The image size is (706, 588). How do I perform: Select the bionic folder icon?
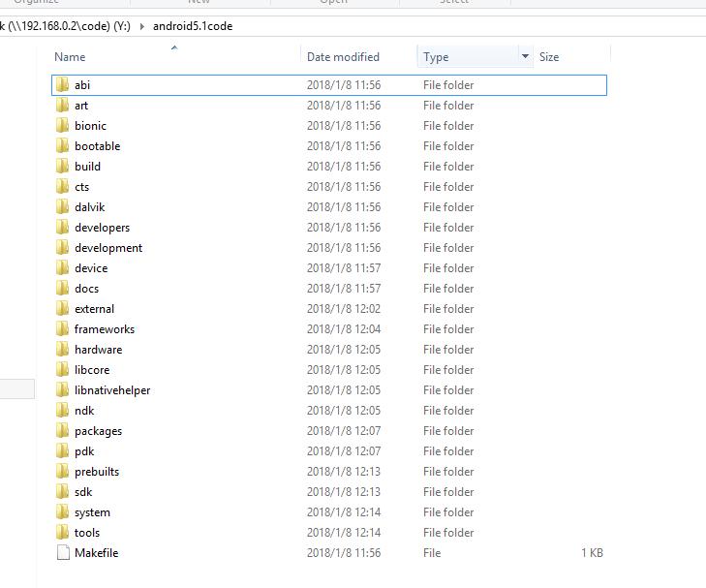pyautogui.click(x=63, y=126)
